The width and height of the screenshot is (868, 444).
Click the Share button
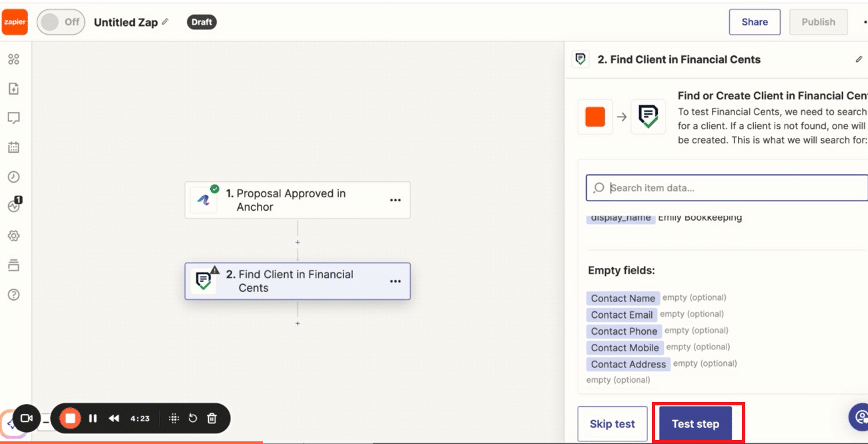tap(755, 22)
